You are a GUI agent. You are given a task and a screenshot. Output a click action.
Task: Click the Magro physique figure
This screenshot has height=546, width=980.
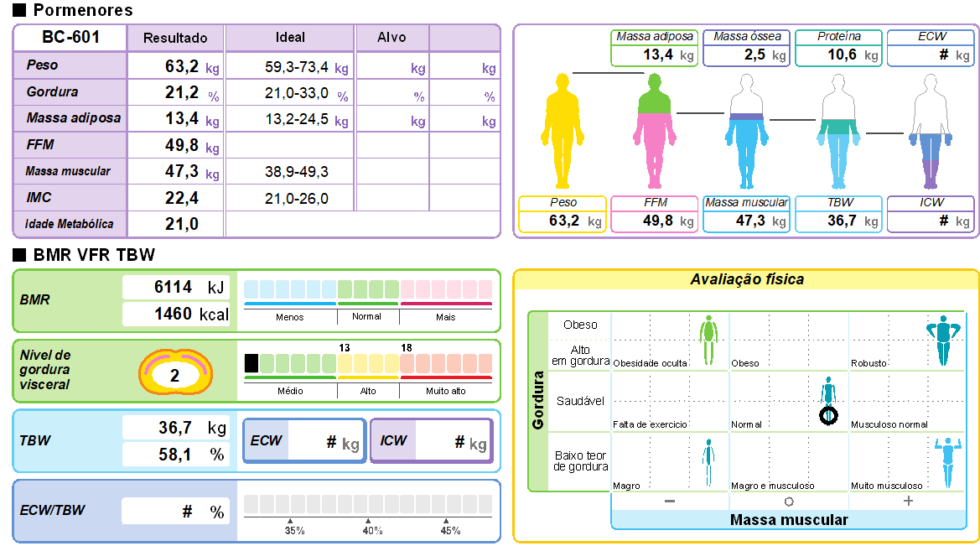(709, 461)
